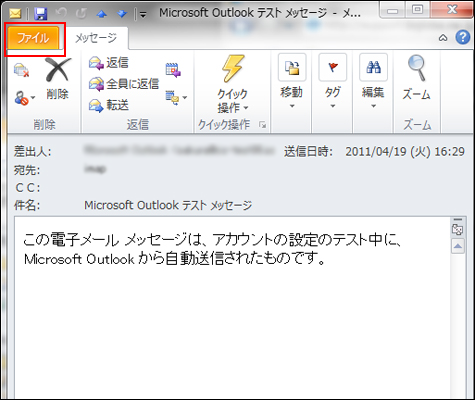Maximize the message window
The image size is (475, 400).
[418, 10]
